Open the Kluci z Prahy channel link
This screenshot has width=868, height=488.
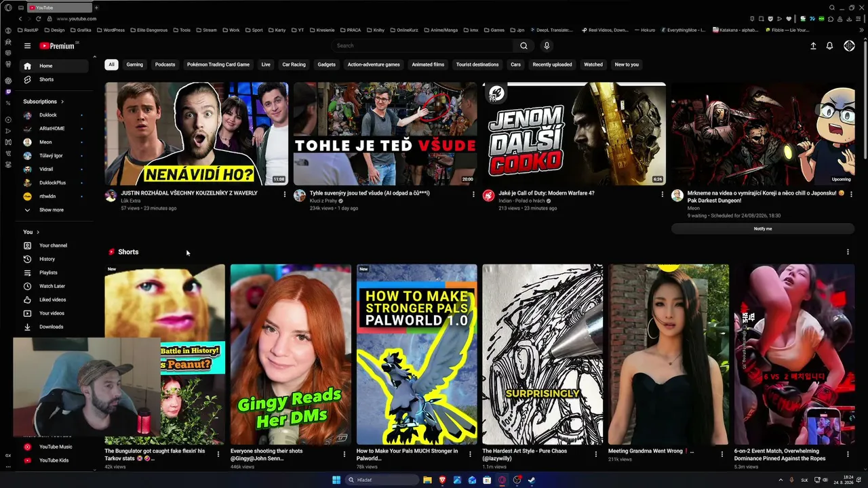(323, 201)
